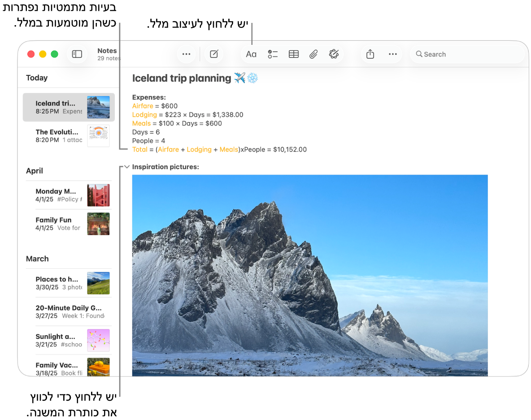Viewport: 531px width, 420px height.
Task: Click the Today section header
Action: 37,78
